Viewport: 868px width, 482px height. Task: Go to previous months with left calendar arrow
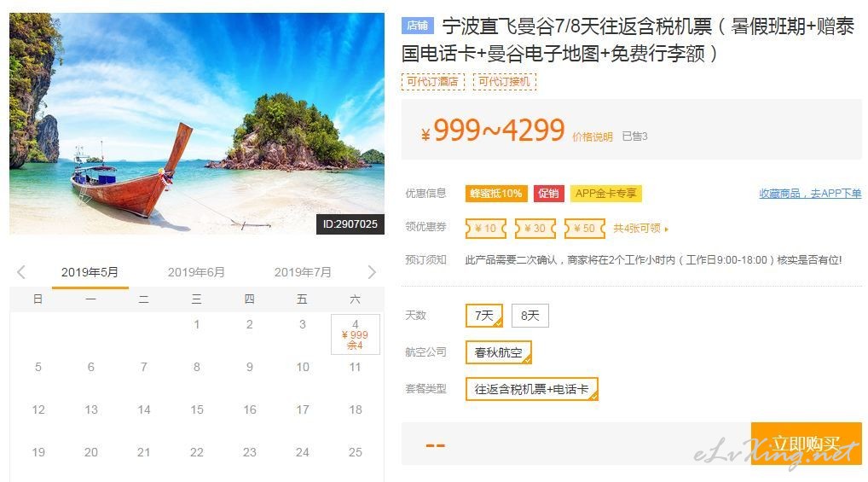tap(21, 272)
